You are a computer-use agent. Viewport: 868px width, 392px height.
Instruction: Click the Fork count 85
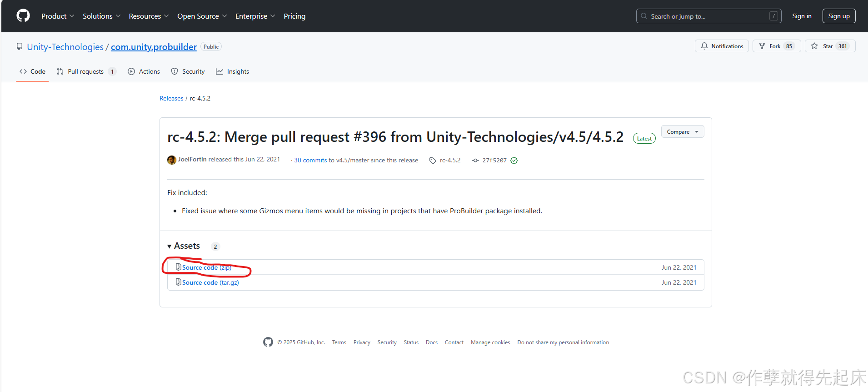pos(789,46)
